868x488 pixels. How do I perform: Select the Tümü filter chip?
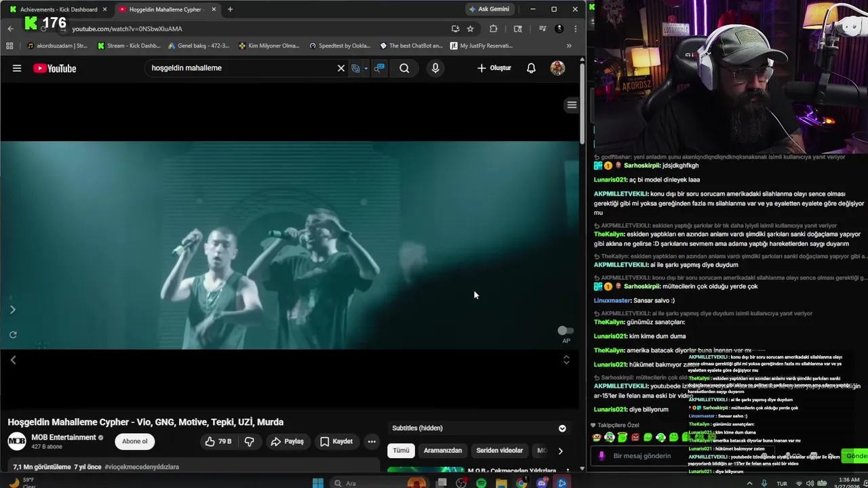click(401, 451)
